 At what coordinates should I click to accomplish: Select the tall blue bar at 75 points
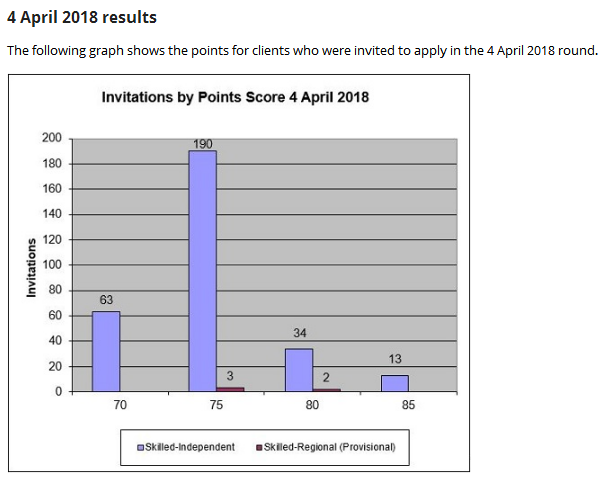coord(202,270)
